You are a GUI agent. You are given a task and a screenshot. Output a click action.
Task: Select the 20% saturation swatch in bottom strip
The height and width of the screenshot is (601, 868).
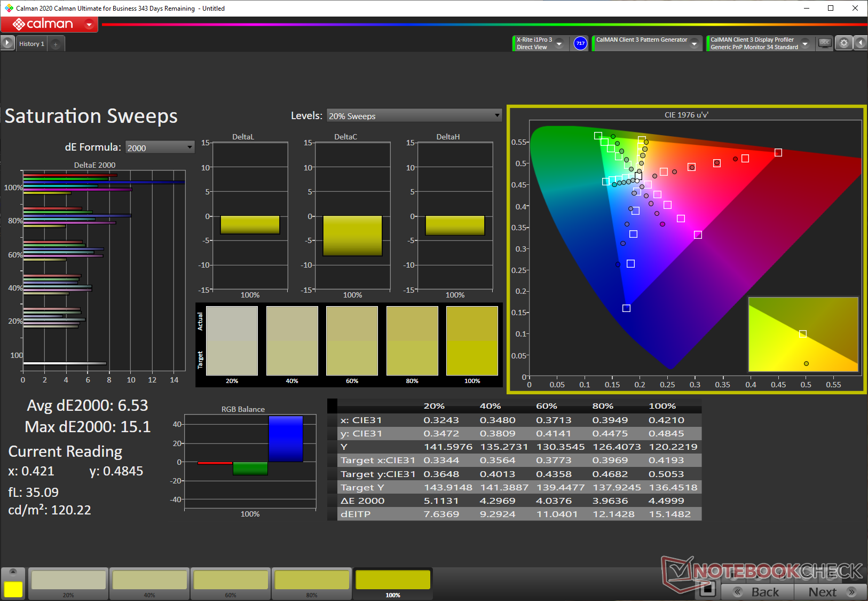click(68, 583)
